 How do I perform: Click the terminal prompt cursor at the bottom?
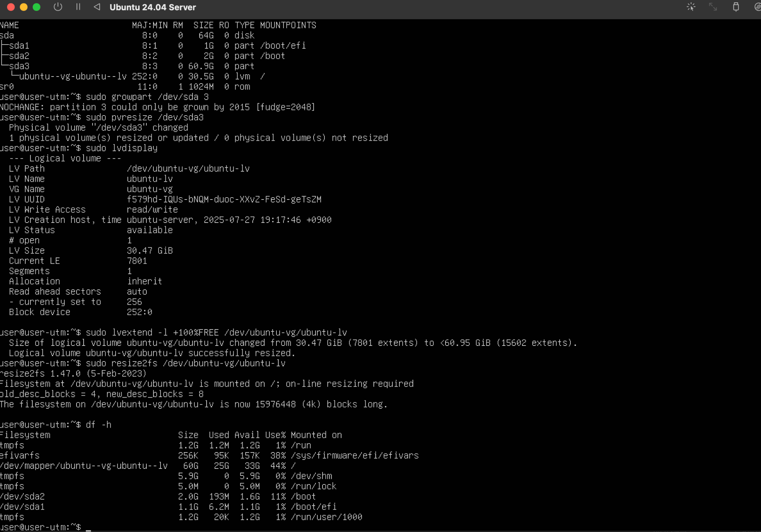[x=88, y=527]
